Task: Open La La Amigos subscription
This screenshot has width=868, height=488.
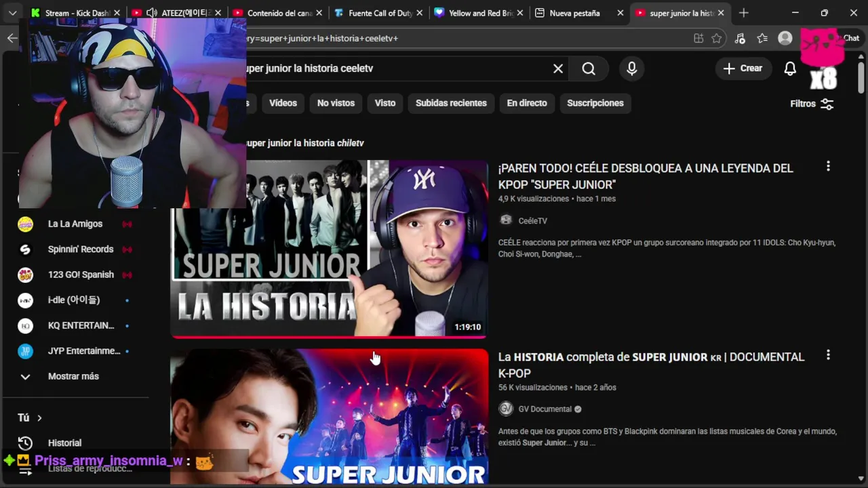Action: click(75, 224)
